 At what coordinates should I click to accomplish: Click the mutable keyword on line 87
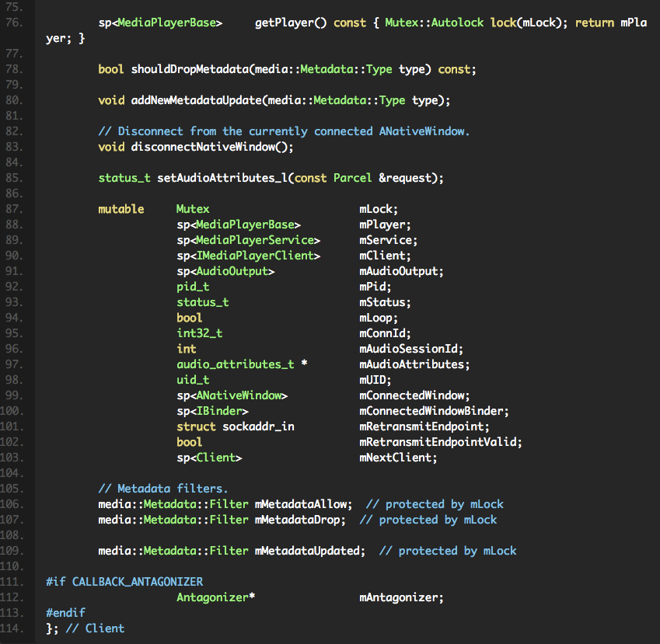120,209
